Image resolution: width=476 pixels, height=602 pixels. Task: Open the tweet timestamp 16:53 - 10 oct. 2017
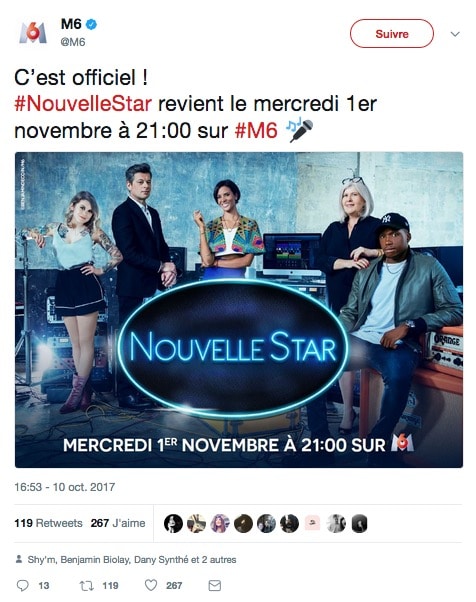pyautogui.click(x=64, y=487)
